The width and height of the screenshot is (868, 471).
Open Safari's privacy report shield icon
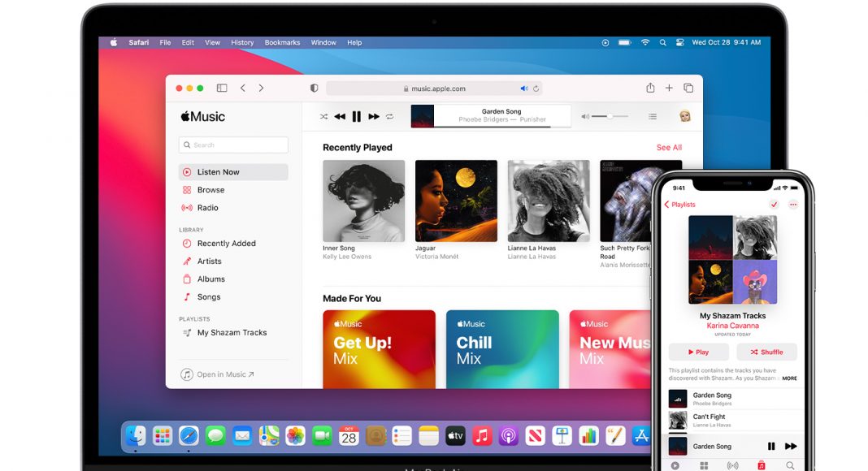click(x=314, y=88)
